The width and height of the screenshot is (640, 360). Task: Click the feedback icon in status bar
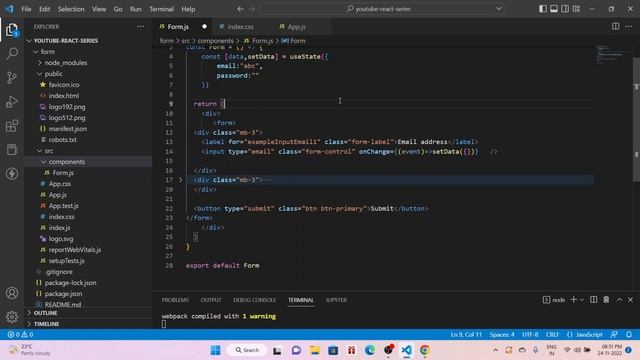point(614,335)
